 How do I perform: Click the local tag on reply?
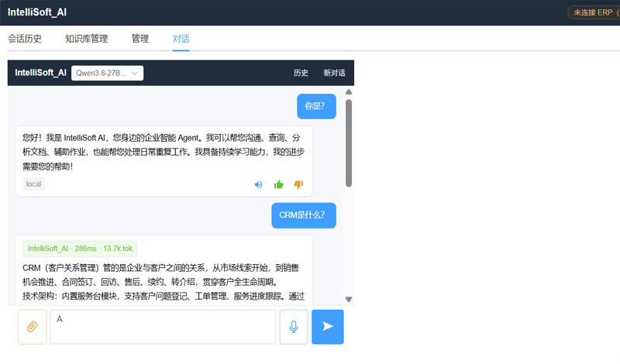33,184
